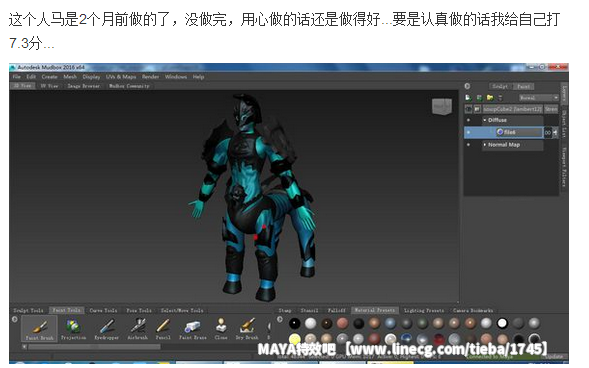The width and height of the screenshot is (589, 368).
Task: Pick the light blue sphere material preset
Action: tap(391, 323)
